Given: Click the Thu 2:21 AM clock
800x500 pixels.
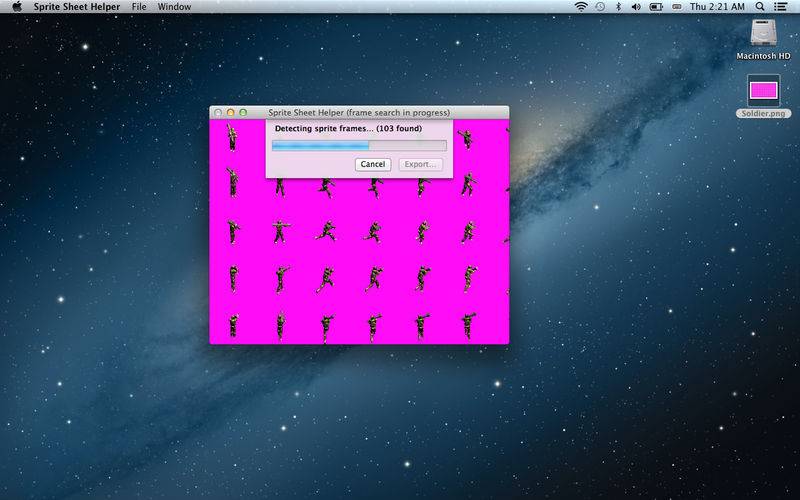Looking at the screenshot, I should click(x=717, y=7).
